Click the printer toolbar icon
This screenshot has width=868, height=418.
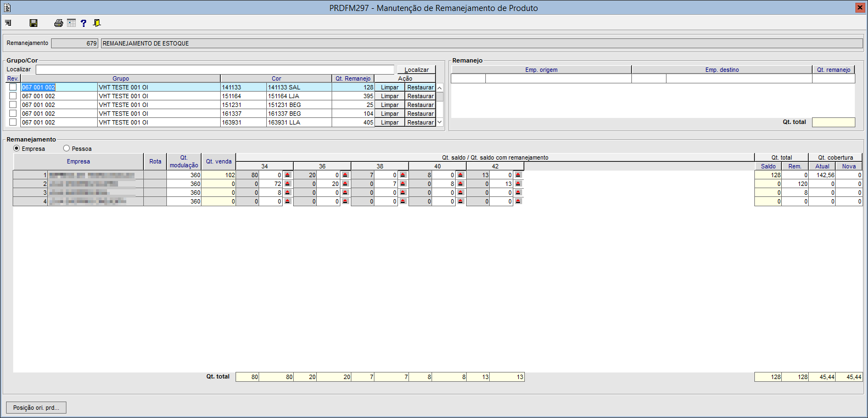tap(59, 23)
